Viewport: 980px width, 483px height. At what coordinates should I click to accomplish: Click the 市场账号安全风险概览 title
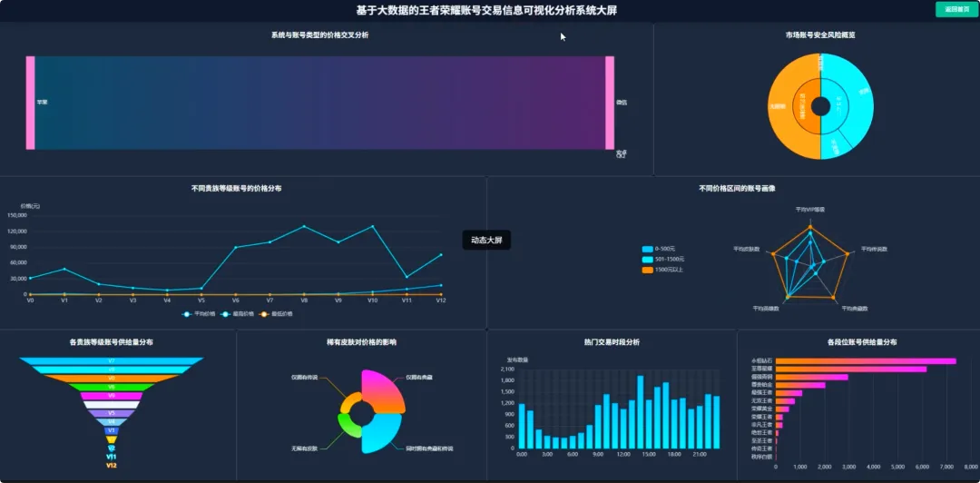coord(820,35)
